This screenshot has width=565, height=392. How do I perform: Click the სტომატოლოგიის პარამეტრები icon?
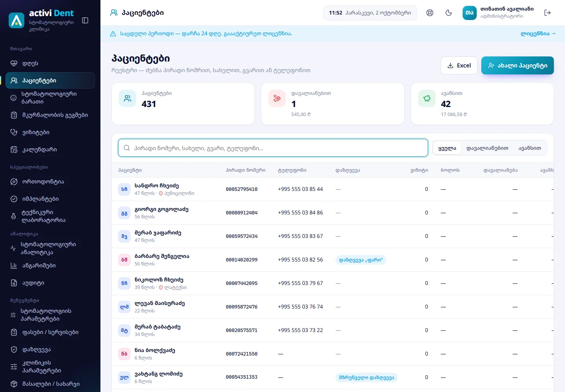pyautogui.click(x=13, y=315)
